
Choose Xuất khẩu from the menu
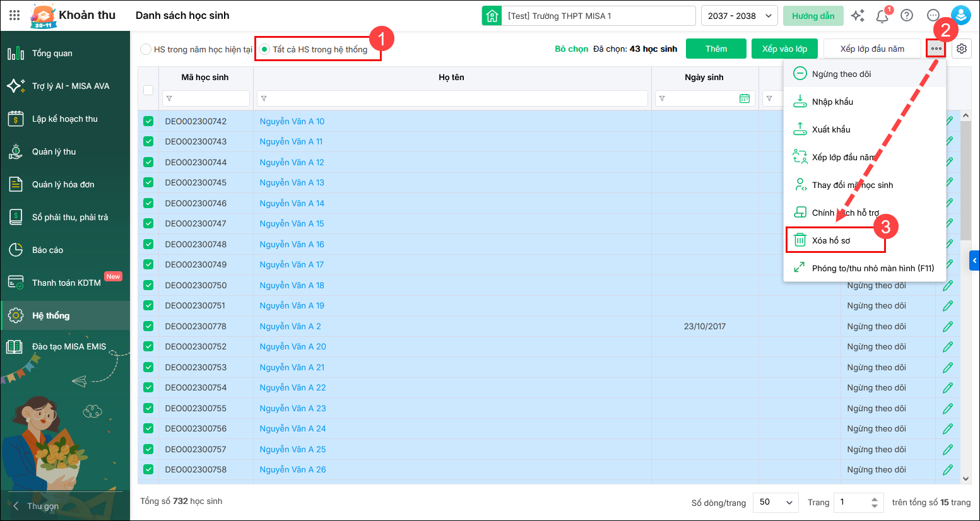pyautogui.click(x=865, y=129)
